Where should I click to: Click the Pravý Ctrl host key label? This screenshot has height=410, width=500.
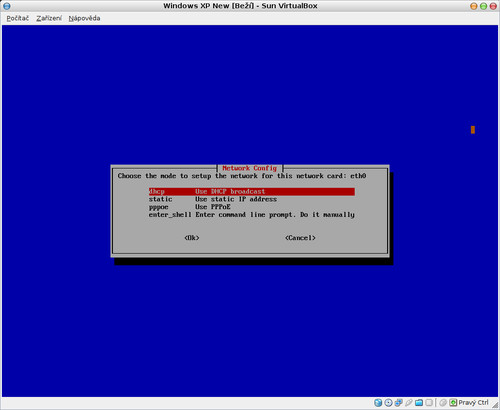(473, 403)
